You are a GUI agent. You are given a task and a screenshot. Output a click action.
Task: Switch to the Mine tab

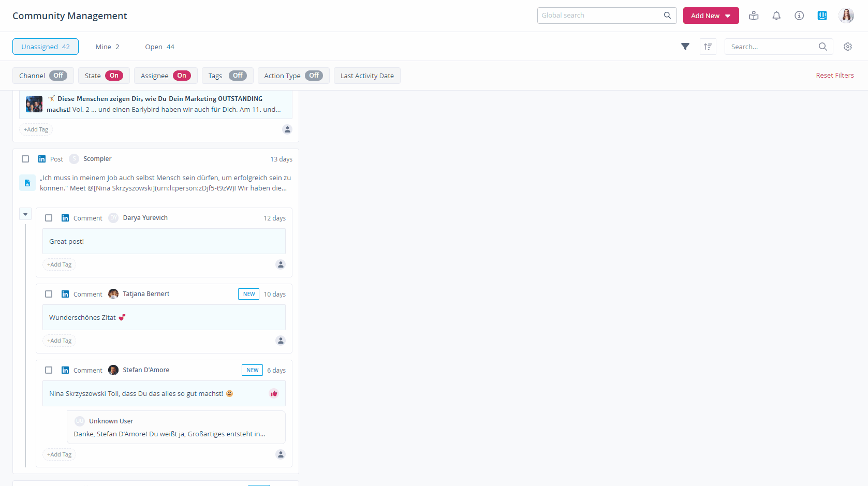tap(107, 47)
